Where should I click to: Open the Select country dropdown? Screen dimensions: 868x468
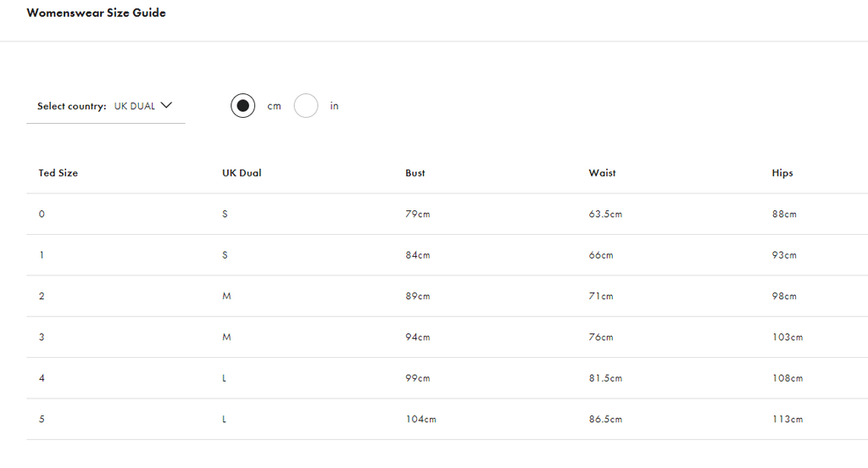click(106, 106)
